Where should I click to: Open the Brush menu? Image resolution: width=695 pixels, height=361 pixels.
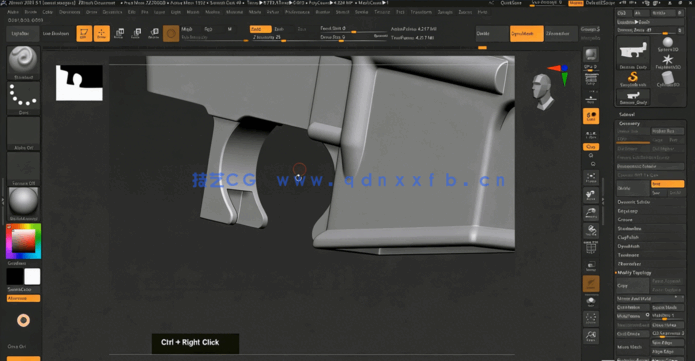31,12
